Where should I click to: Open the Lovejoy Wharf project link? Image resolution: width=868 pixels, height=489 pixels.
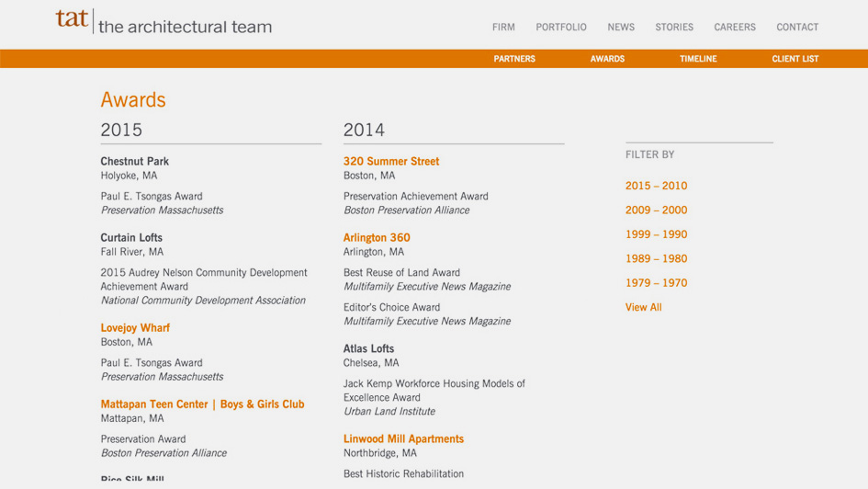click(x=135, y=328)
